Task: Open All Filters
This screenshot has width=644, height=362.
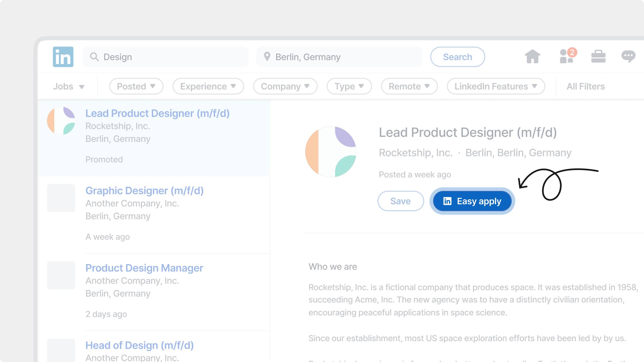Action: coord(585,86)
